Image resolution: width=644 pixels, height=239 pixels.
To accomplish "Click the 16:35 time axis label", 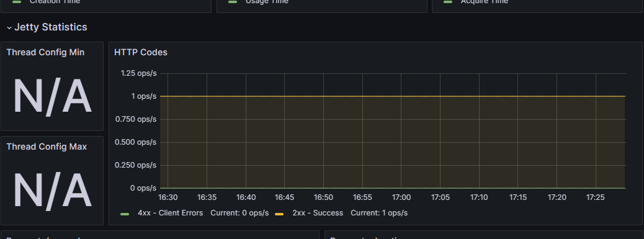I will coord(207,197).
